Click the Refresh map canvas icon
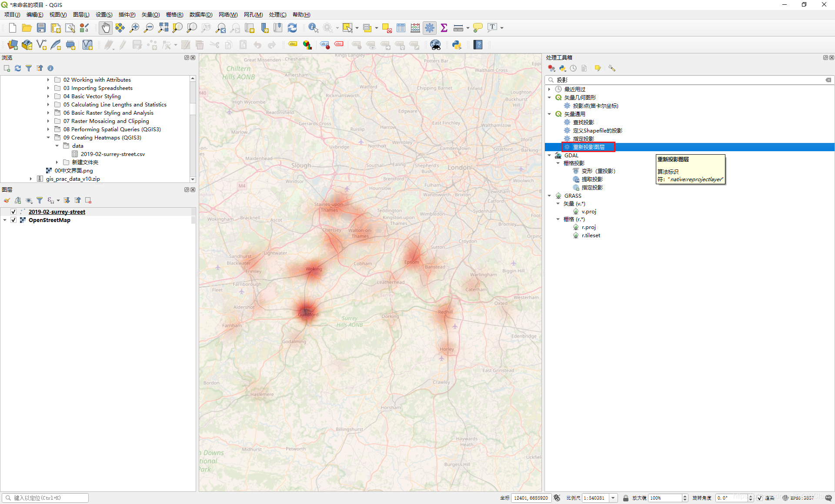 coord(292,28)
